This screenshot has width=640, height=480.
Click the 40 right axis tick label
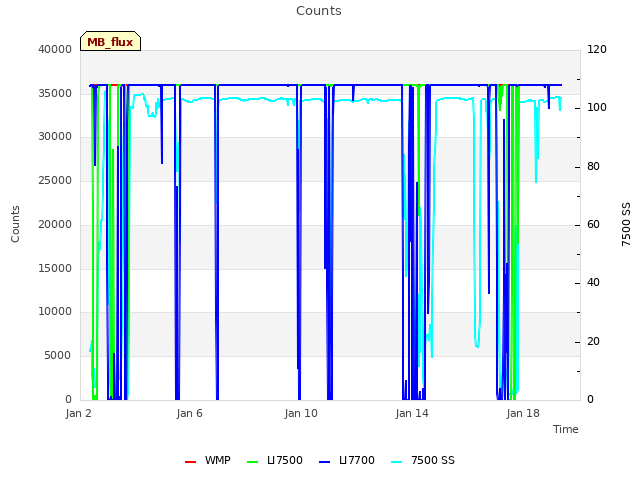point(593,282)
